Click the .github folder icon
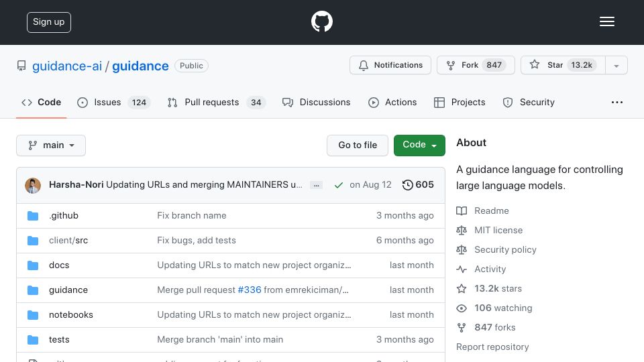 tap(33, 216)
